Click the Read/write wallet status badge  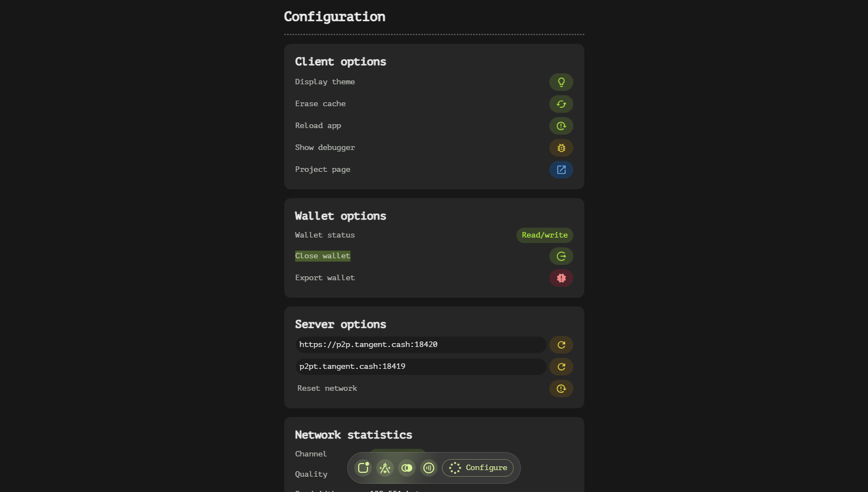pyautogui.click(x=544, y=235)
